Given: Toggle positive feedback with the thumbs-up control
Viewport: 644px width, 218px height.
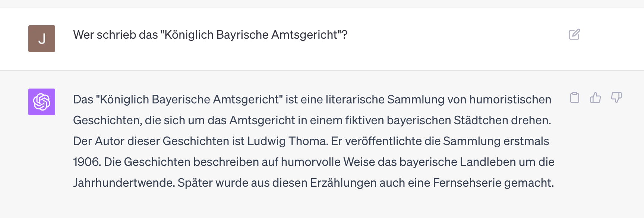Looking at the screenshot, I should 596,98.
